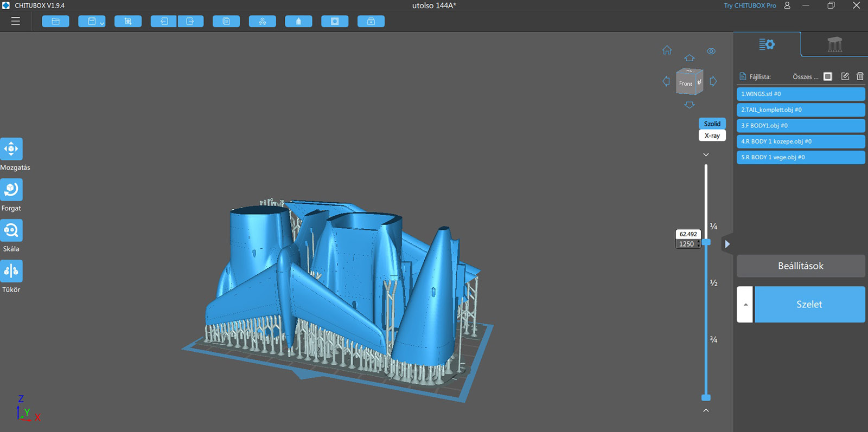Open the hamburger main menu
868x432 pixels.
click(15, 21)
